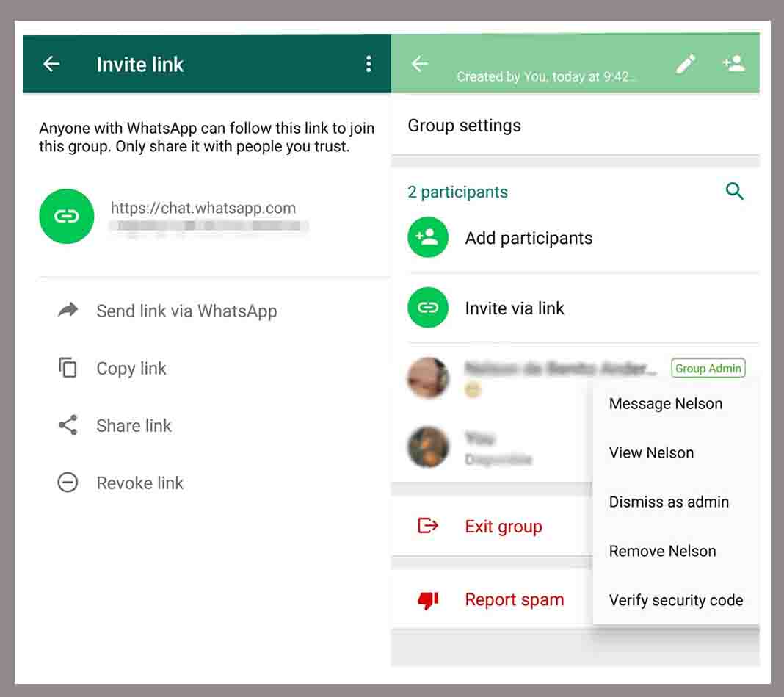Tap the pencil icon to edit the group
The image size is (784, 697).
pos(686,64)
